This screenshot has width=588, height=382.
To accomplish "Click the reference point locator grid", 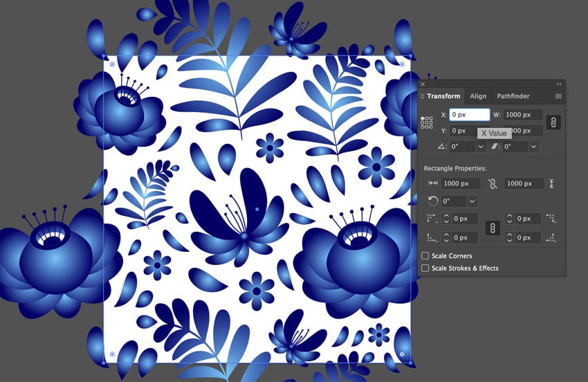I will [426, 122].
